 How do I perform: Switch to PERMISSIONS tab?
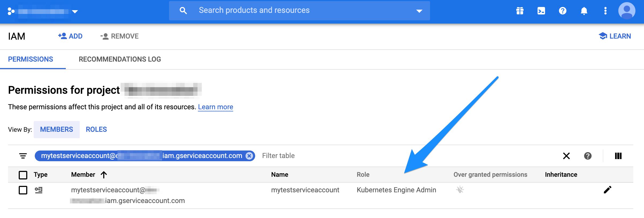(x=30, y=59)
